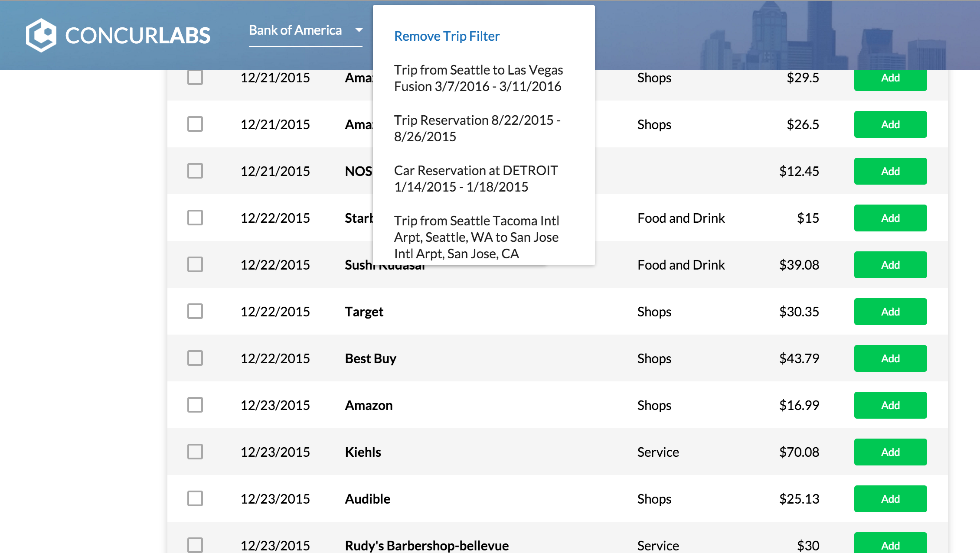Click the Kiehls merchant name

[x=363, y=452]
